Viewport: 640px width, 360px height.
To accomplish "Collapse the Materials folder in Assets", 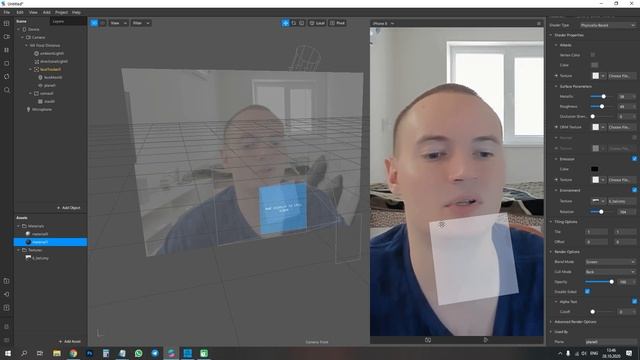I will pyautogui.click(x=18, y=226).
